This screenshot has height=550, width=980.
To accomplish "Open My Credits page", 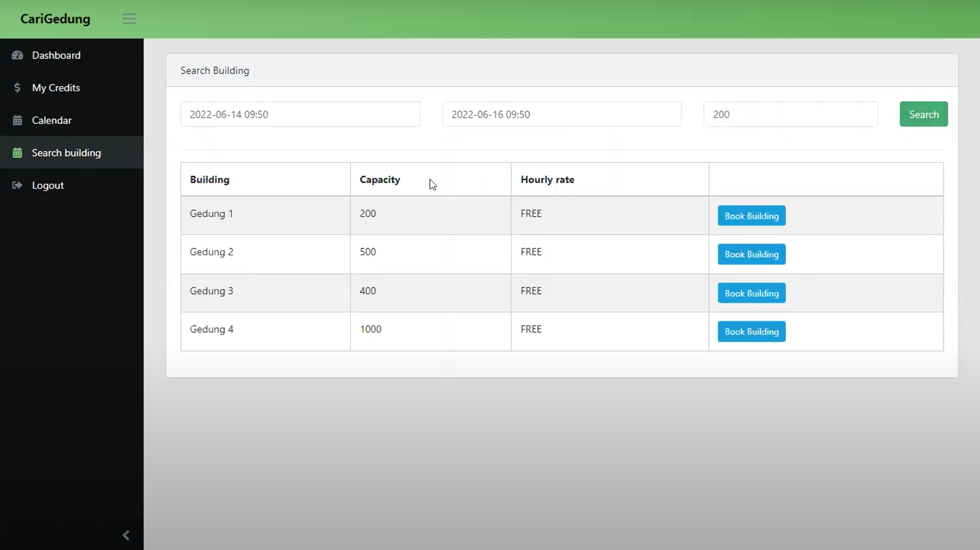I will click(71, 88).
